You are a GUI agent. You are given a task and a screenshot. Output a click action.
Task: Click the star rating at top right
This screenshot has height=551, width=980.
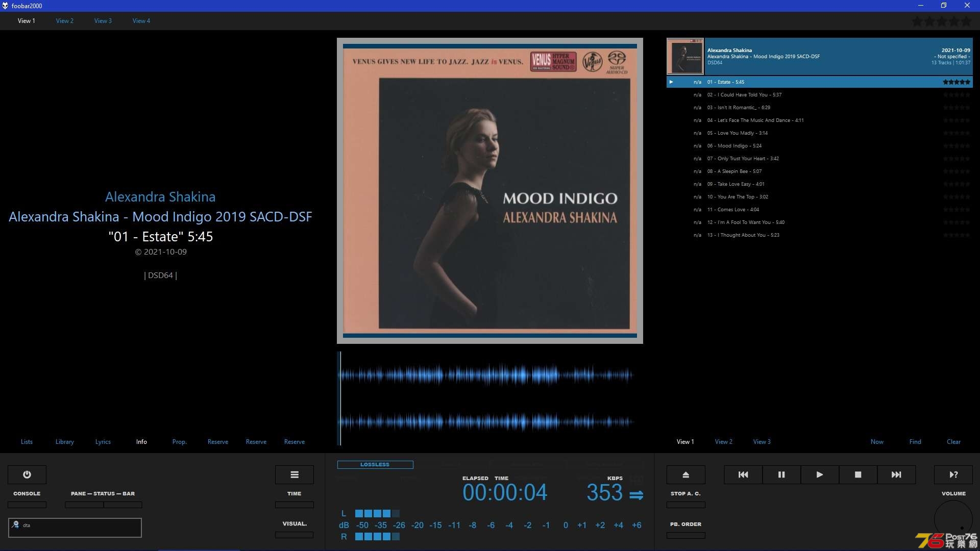(942, 21)
